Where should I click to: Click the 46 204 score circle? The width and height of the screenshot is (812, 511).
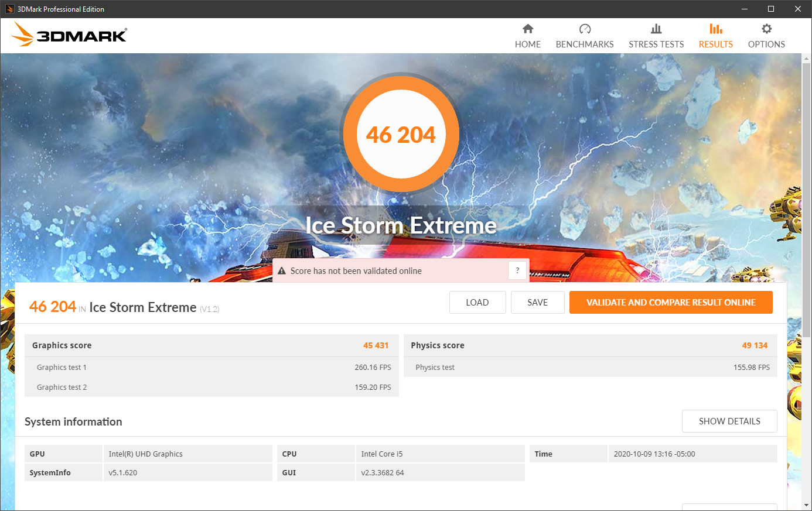[x=401, y=135]
